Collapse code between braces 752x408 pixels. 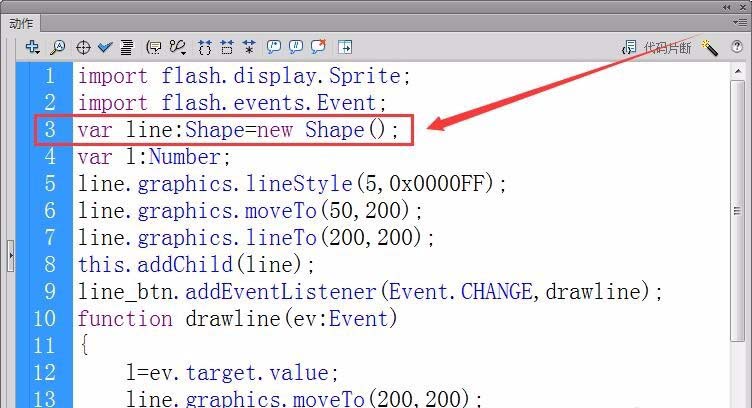[x=205, y=47]
